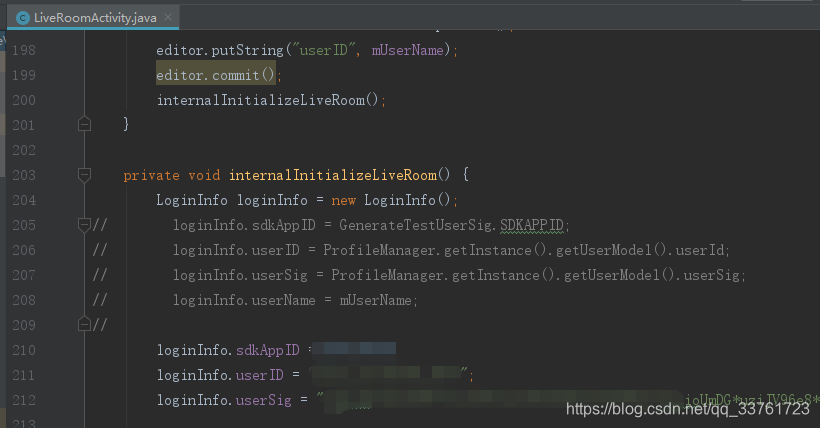Viewport: 820px width, 428px height.
Task: Click line number 198 in gutter
Action: coord(24,50)
